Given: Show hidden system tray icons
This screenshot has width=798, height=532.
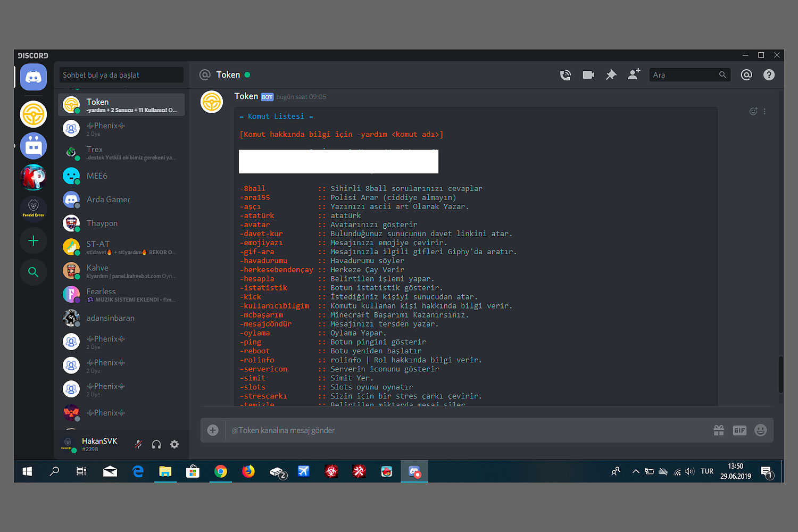Looking at the screenshot, I should 636,471.
